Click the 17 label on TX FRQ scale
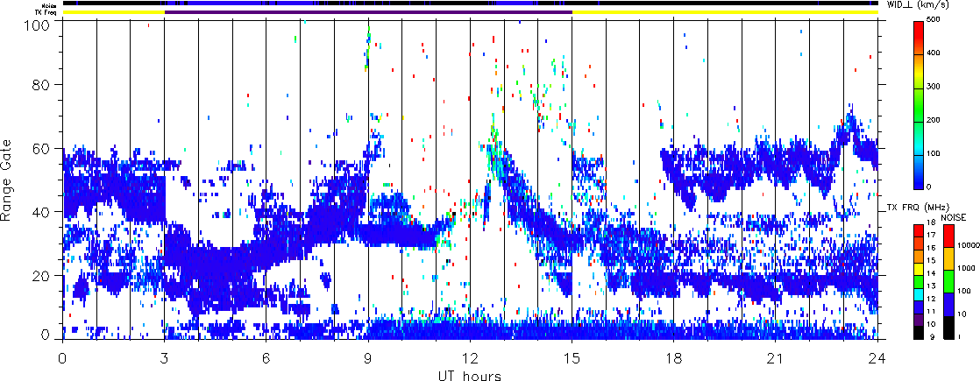The height and width of the screenshot is (381, 980). tap(931, 235)
